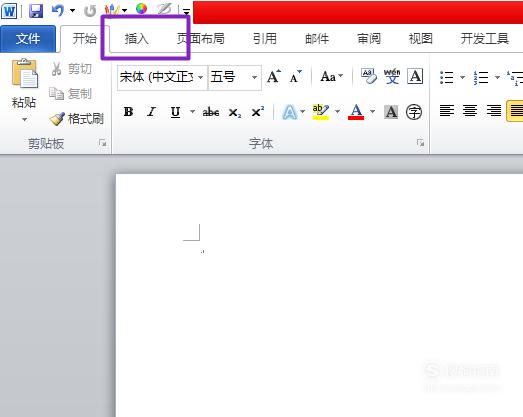Center the text
The width and height of the screenshot is (523, 417).
click(470, 110)
